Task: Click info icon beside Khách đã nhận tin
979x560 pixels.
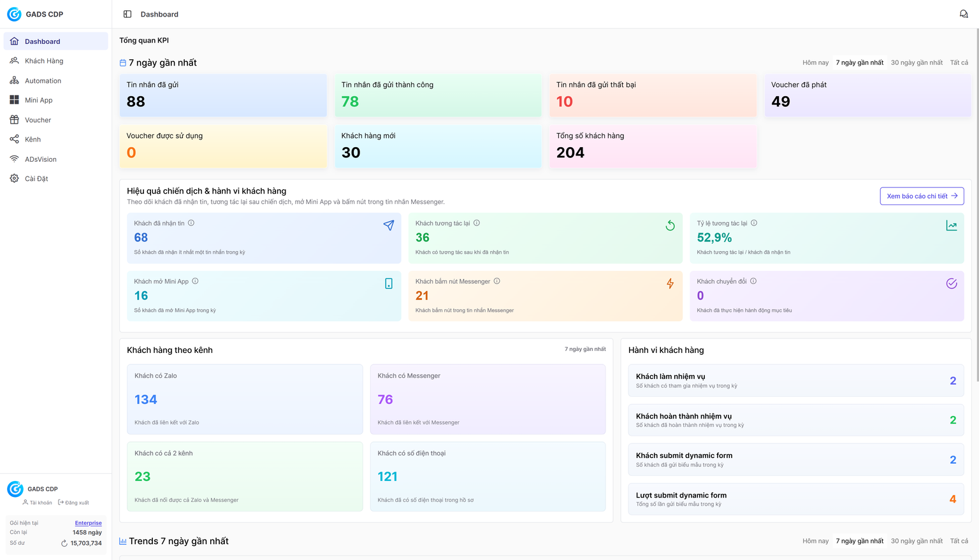Action: coord(191,223)
